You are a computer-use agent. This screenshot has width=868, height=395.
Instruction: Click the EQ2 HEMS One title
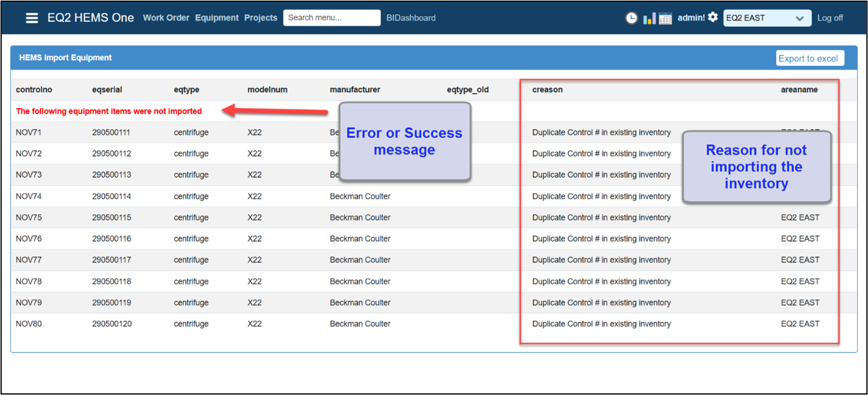pyautogui.click(x=91, y=18)
